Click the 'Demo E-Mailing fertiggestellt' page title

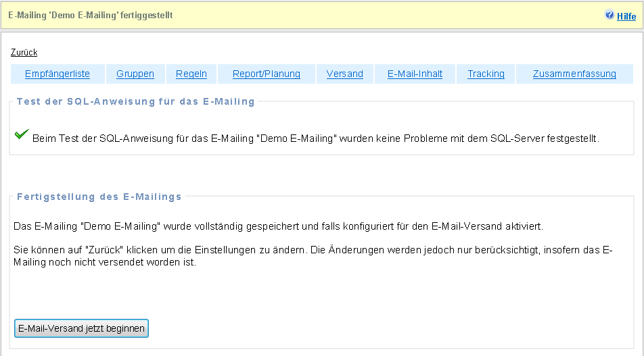[x=90, y=15]
